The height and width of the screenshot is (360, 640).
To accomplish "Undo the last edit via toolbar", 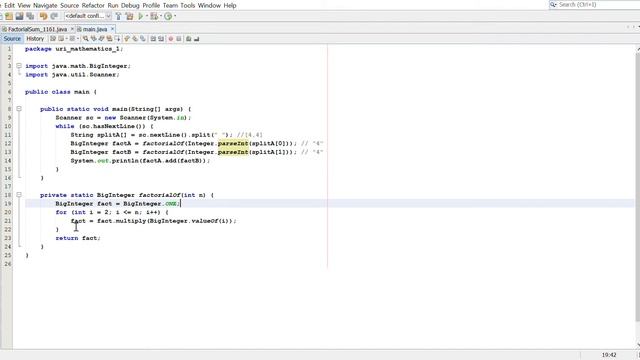I will point(43,16).
